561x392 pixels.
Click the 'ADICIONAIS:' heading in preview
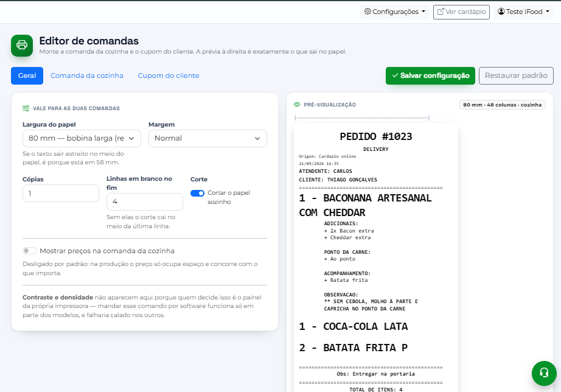pos(341,223)
